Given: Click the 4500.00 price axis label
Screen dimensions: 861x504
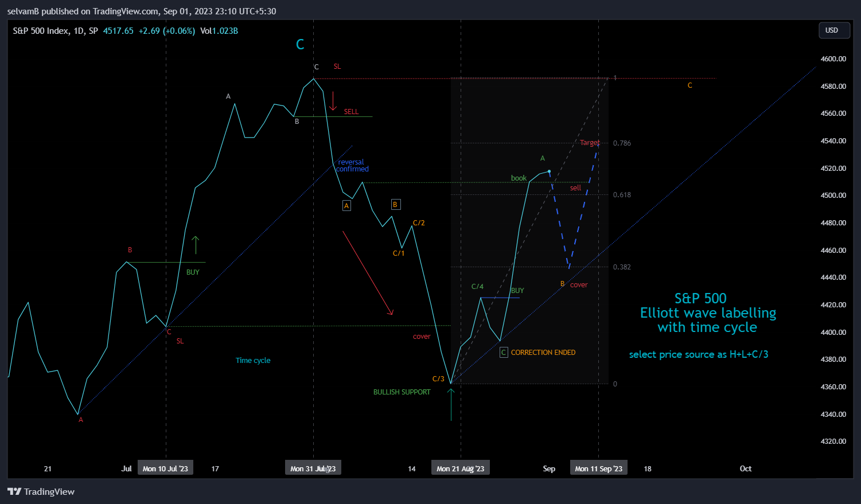Looking at the screenshot, I should pos(833,196).
